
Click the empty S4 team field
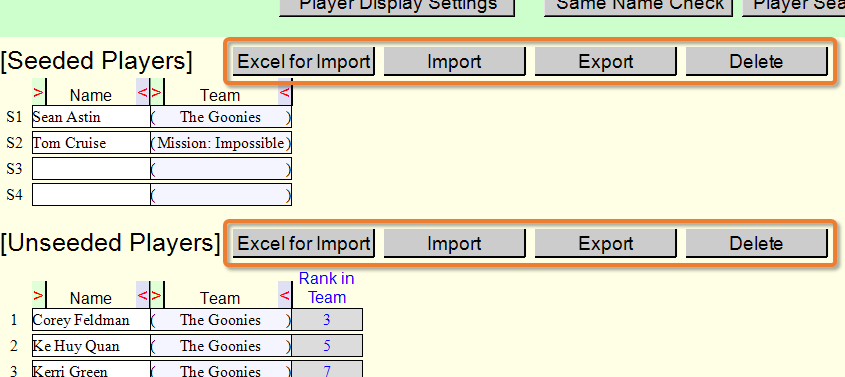221,194
